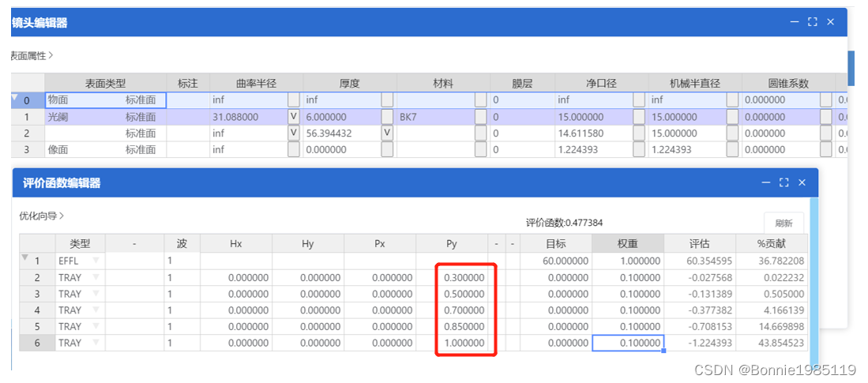Image resolution: width=868 pixels, height=383 pixels.
Task: Select material cell BK7
Action: [x=436, y=117]
